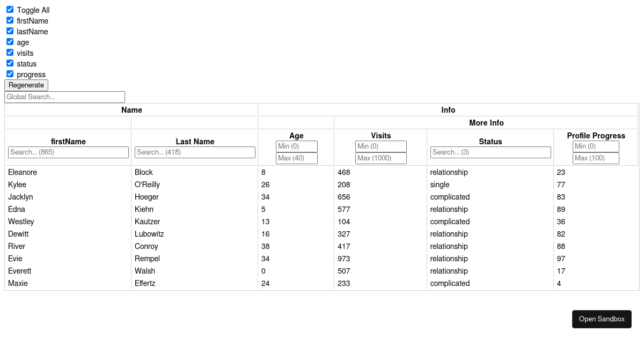Click the Global Search input field
Viewport: 644px width, 338px height.
(64, 97)
